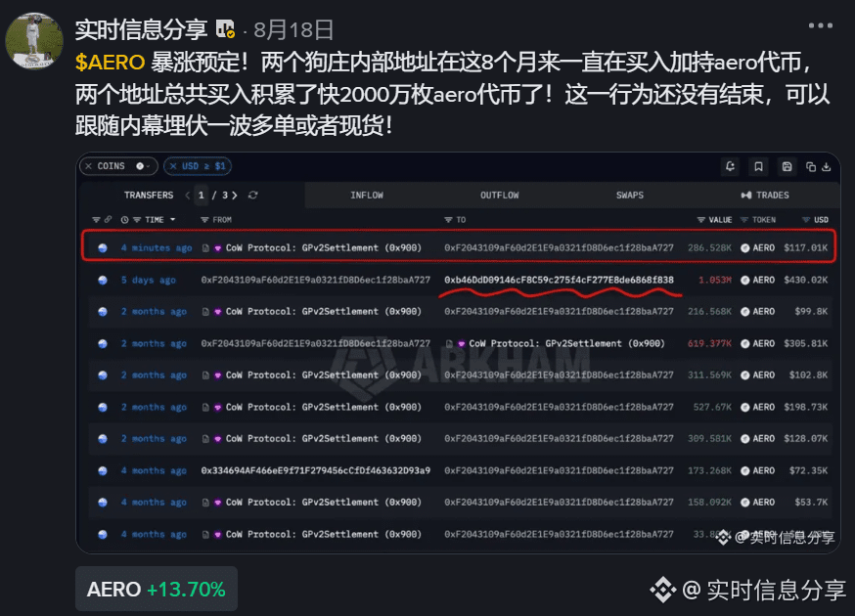Open the TIME column filter
Viewport: 855px width, 616px height.
[137, 220]
